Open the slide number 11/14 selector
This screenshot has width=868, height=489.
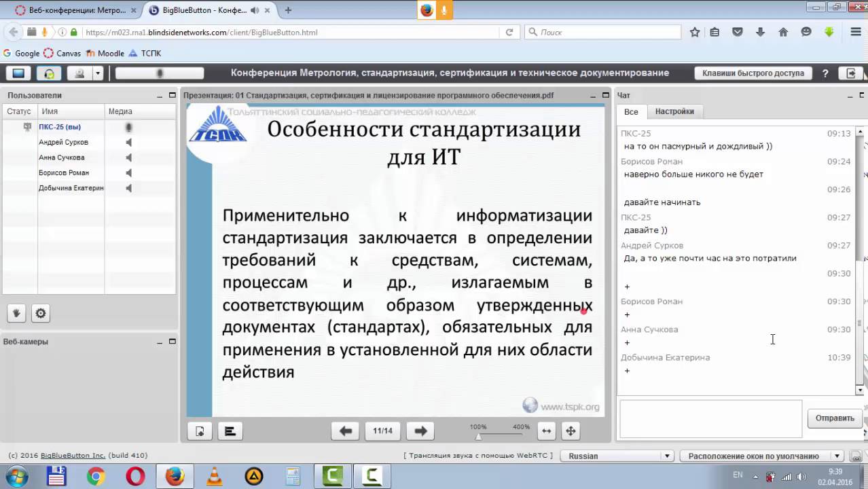(x=382, y=431)
